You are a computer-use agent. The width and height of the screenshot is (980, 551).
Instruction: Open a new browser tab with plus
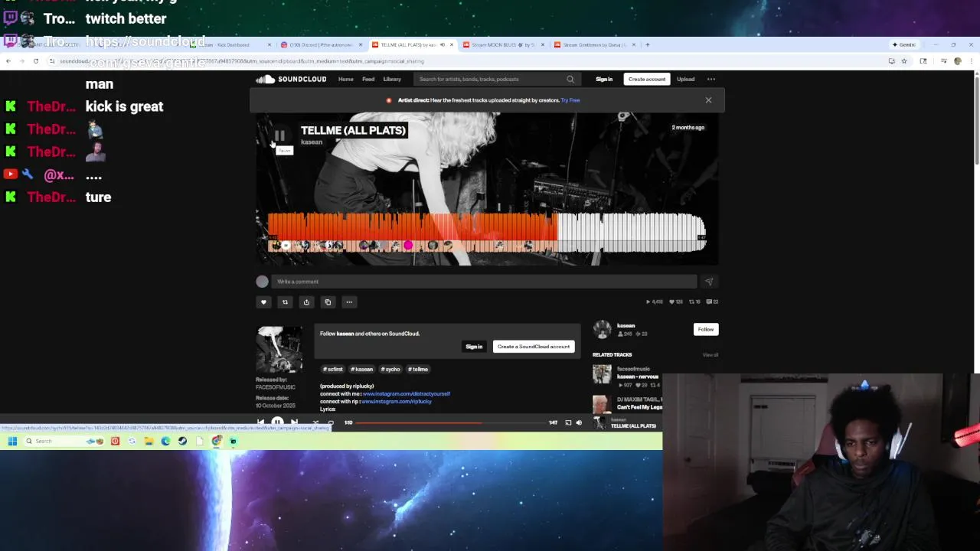click(647, 44)
